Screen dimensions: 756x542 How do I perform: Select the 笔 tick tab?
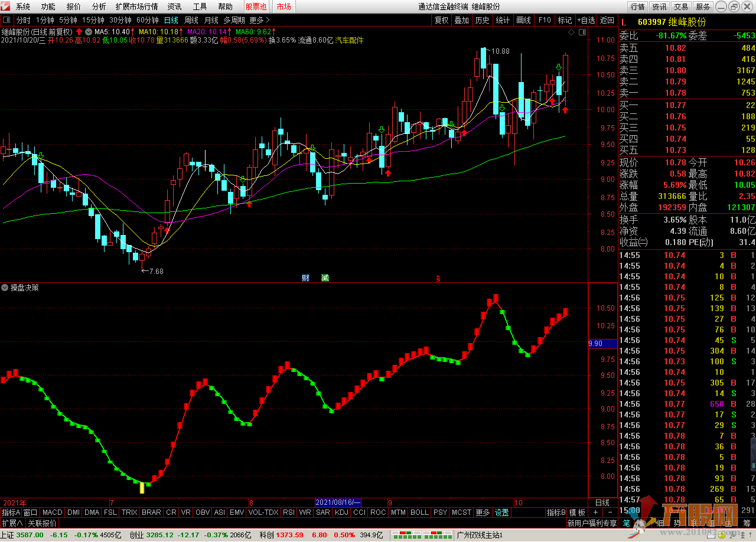(627, 523)
